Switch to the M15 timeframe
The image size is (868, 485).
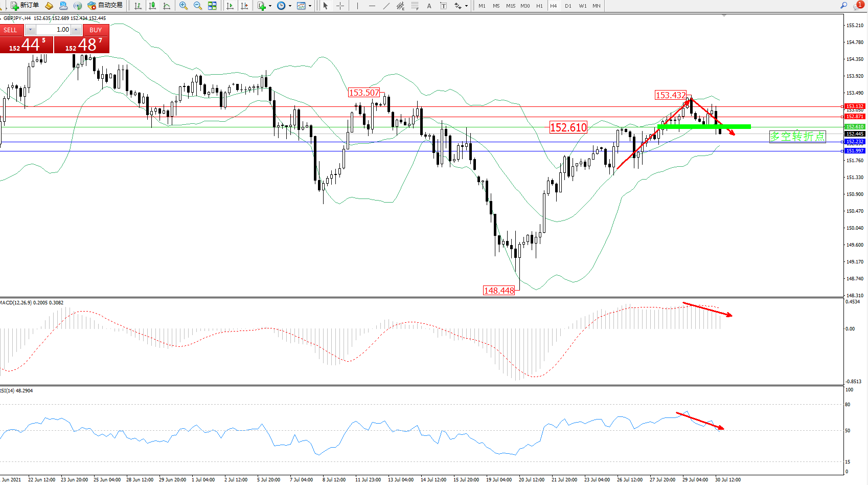click(x=510, y=6)
